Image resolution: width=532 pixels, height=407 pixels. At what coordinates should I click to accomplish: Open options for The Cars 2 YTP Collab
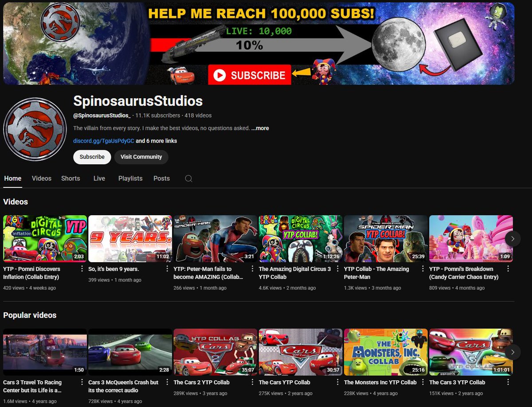[252, 382]
